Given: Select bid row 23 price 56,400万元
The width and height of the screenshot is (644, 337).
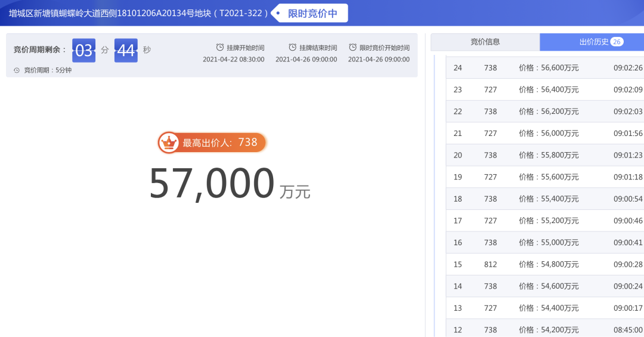Looking at the screenshot, I should (x=549, y=89).
